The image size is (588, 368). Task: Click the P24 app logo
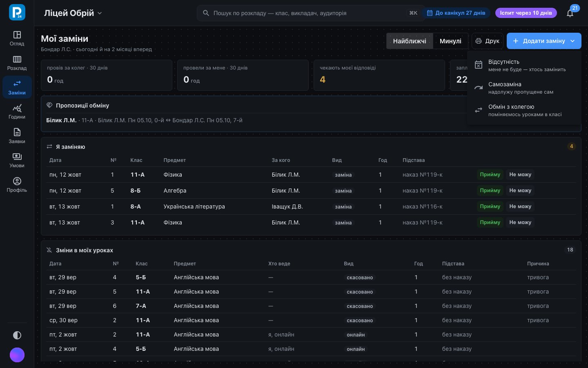(17, 12)
